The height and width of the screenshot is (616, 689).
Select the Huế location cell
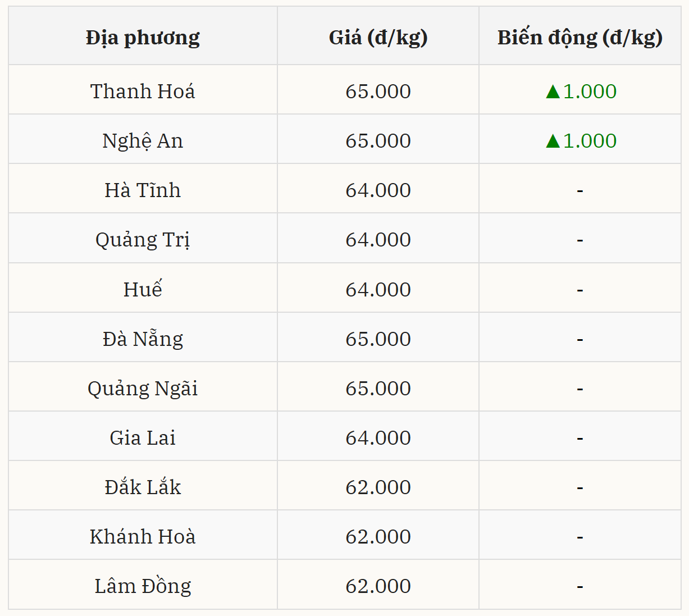pyautogui.click(x=143, y=290)
